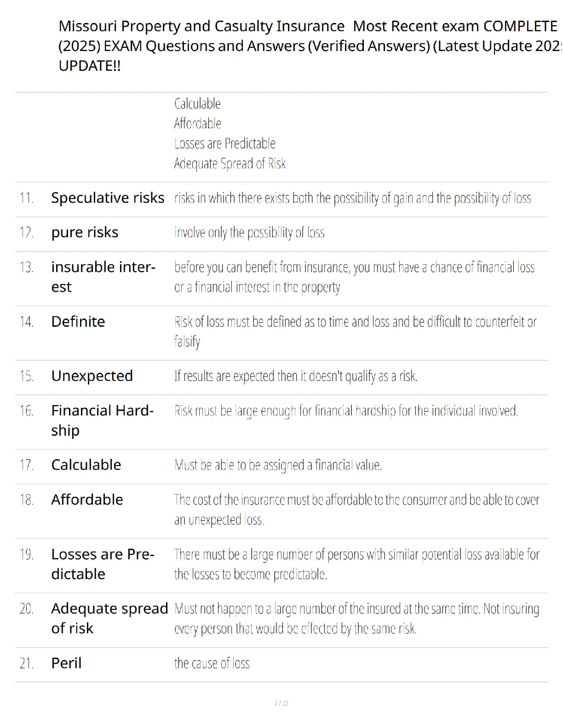Click the term "Speculative risks"
Image resolution: width=563 pixels, height=728 pixels.
[x=108, y=198]
